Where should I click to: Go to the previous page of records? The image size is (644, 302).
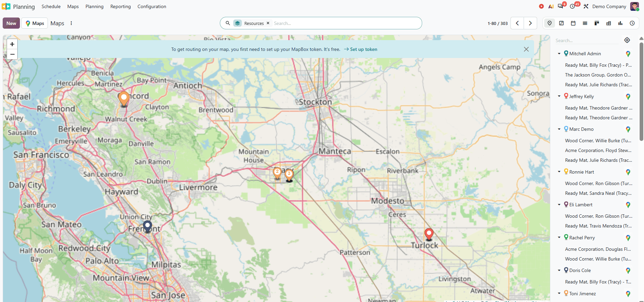517,23
